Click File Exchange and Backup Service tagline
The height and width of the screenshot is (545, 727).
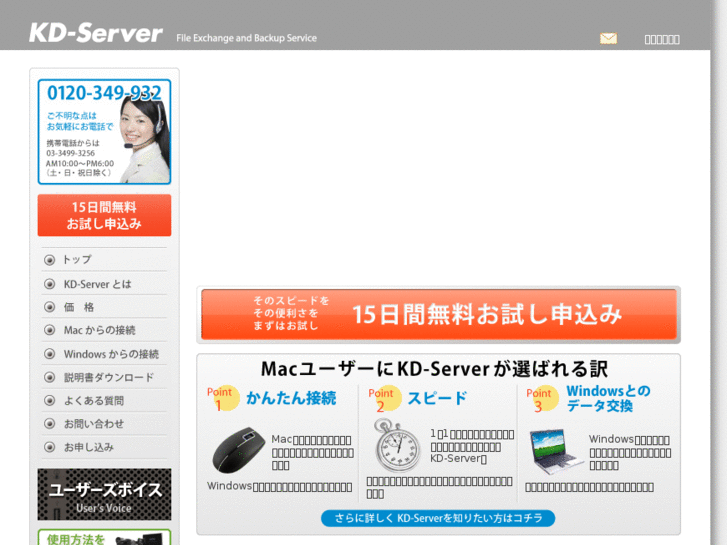coord(246,38)
